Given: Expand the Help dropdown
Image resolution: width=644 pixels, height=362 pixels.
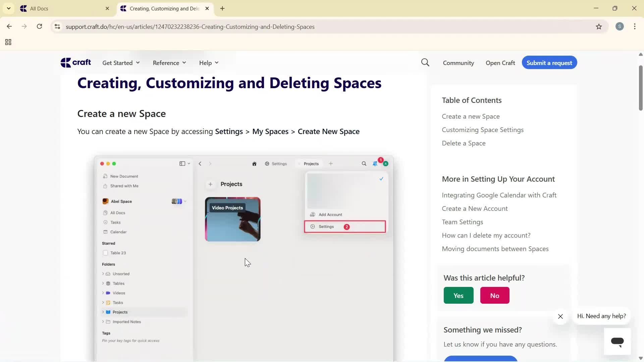Looking at the screenshot, I should pos(208,63).
